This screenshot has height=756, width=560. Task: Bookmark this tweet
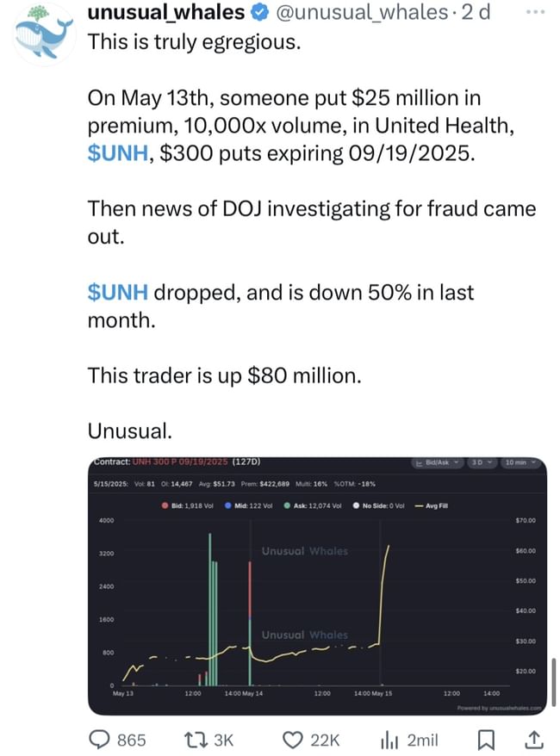(x=485, y=739)
